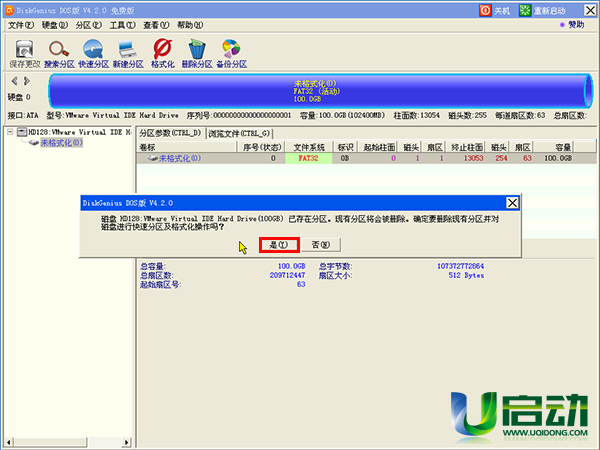Click the blue 100.0GB partition bar
This screenshot has width=600, height=450.
321,91
